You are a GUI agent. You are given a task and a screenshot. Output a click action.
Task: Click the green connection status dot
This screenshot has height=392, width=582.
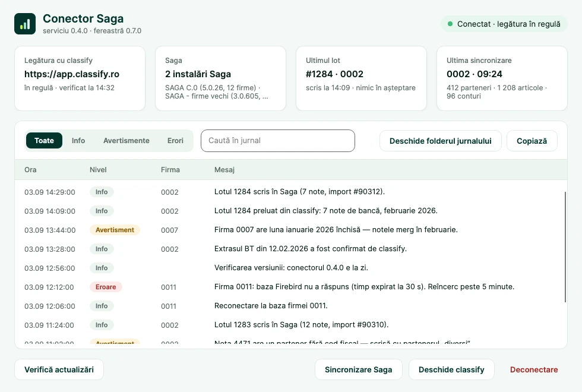450,24
